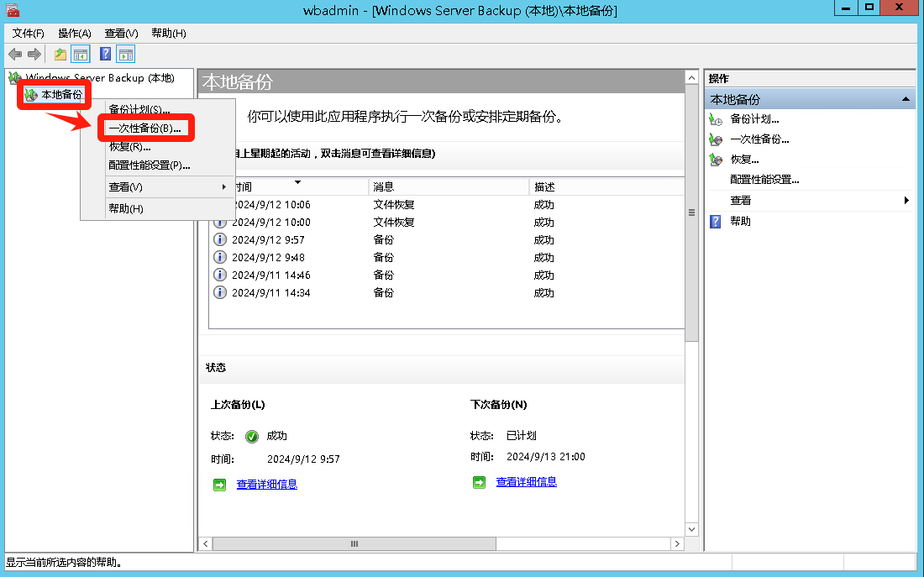This screenshot has height=577, width=924.
Task: Click the 帮助 question-mark icon in actions pane
Action: (716, 222)
